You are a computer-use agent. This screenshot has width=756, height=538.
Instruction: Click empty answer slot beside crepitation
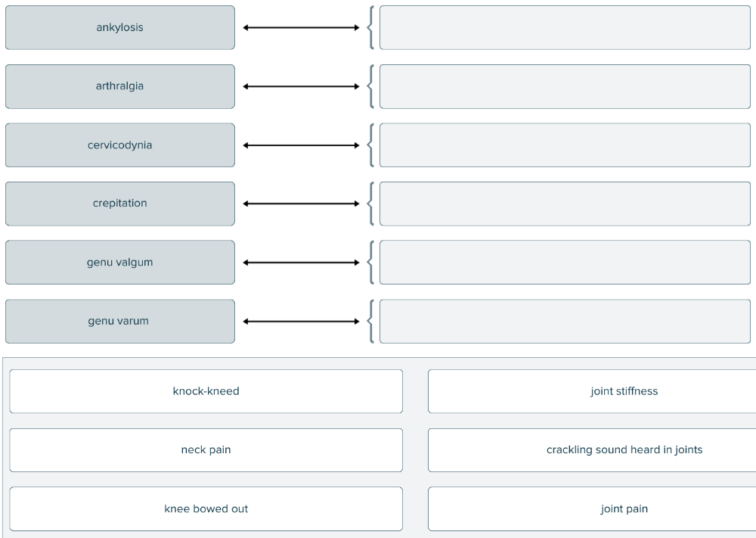click(565, 204)
